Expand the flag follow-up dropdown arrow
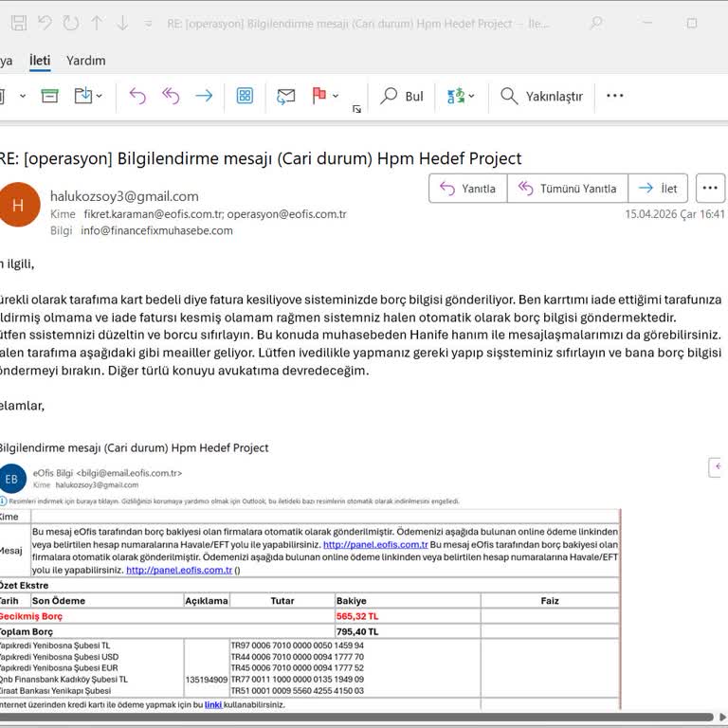This screenshot has height=728, width=728. coord(337,96)
